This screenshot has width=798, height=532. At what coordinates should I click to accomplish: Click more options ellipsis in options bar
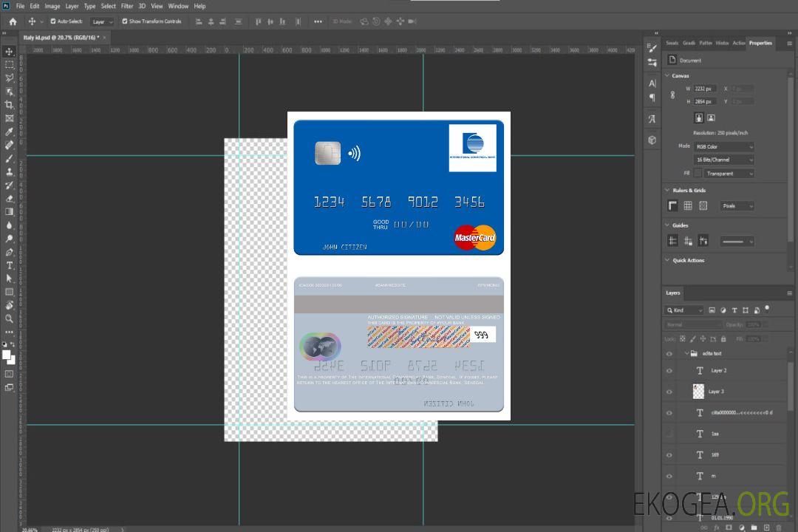point(318,21)
